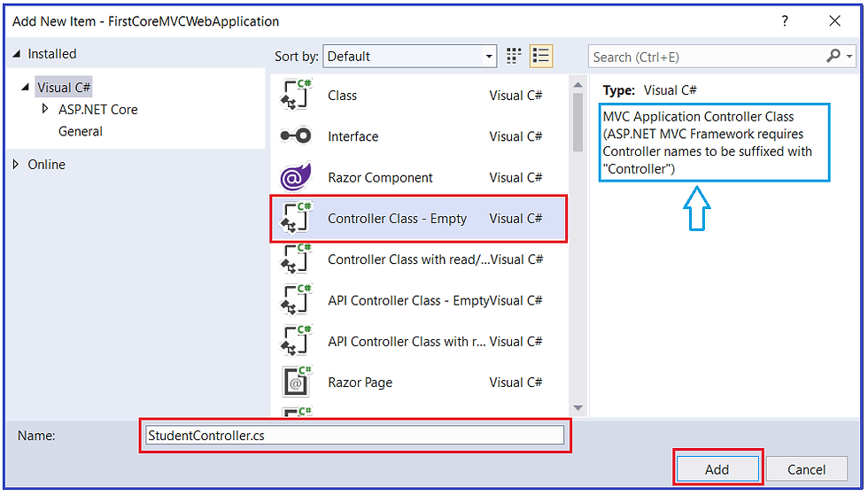This screenshot has height=495, width=868.
Task: Open the help question mark button
Action: pos(785,21)
